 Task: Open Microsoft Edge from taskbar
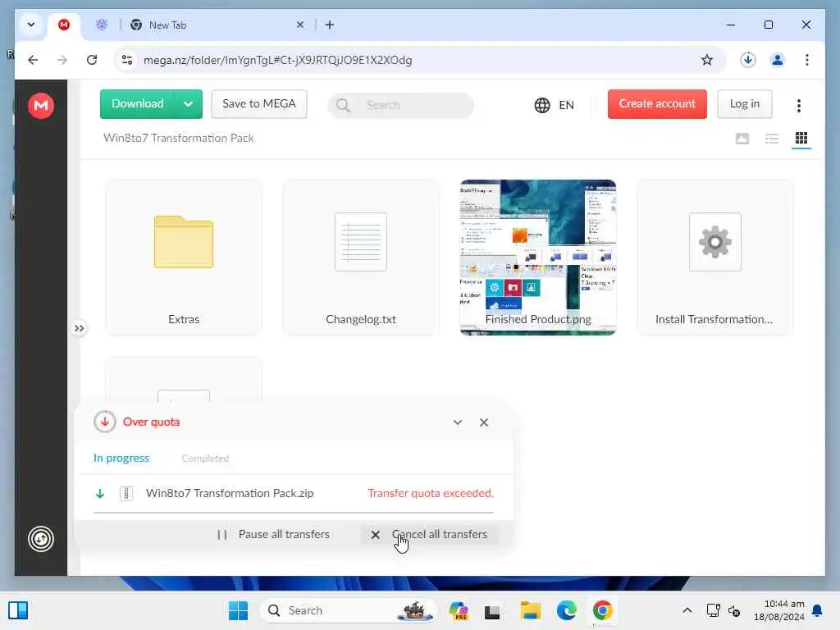coord(566,610)
